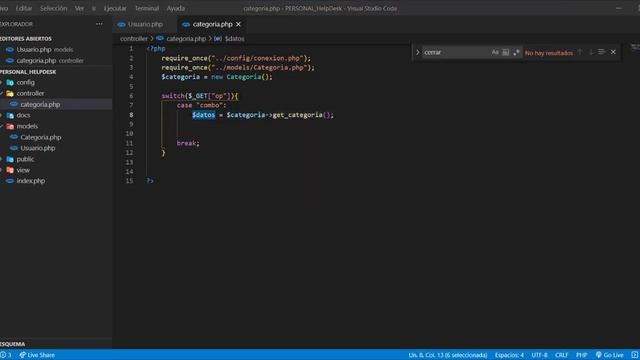640x360 pixels.
Task: Toggle Match Whole Word in find widget
Action: 505,52
